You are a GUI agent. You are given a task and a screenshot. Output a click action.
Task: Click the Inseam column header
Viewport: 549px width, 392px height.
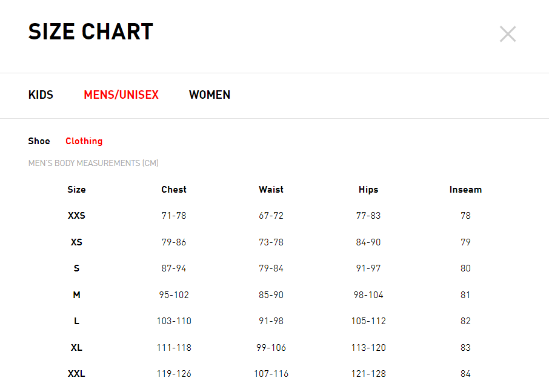[465, 190]
